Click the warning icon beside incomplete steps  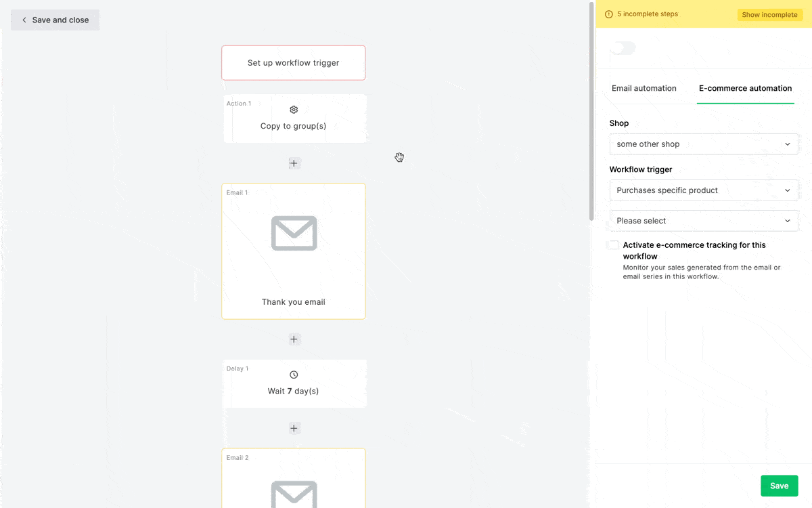coord(609,14)
